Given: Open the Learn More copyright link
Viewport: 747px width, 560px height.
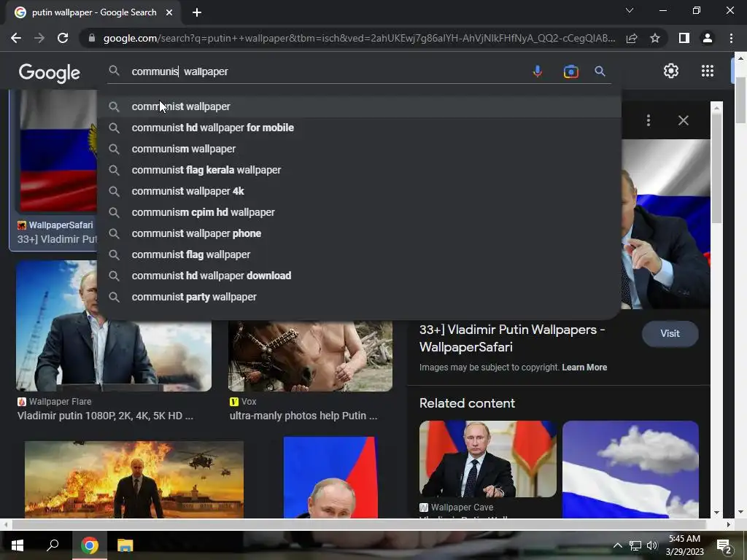Looking at the screenshot, I should 584,367.
